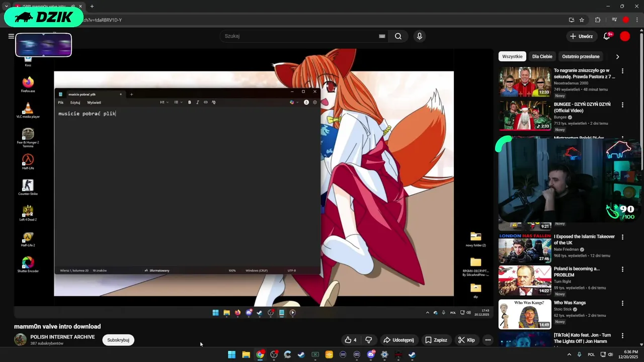Click the Subskrybuj button

118,340
